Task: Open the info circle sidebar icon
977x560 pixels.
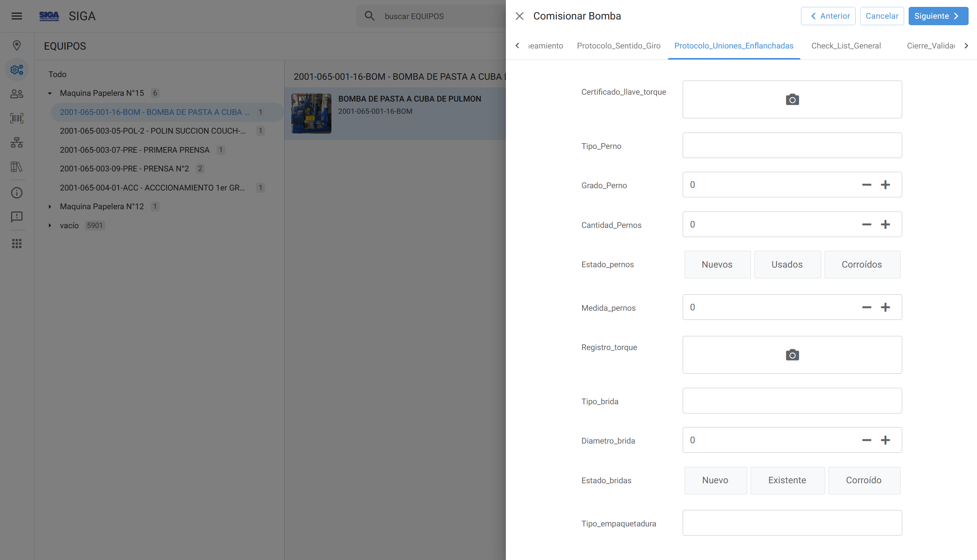Action: [x=16, y=193]
